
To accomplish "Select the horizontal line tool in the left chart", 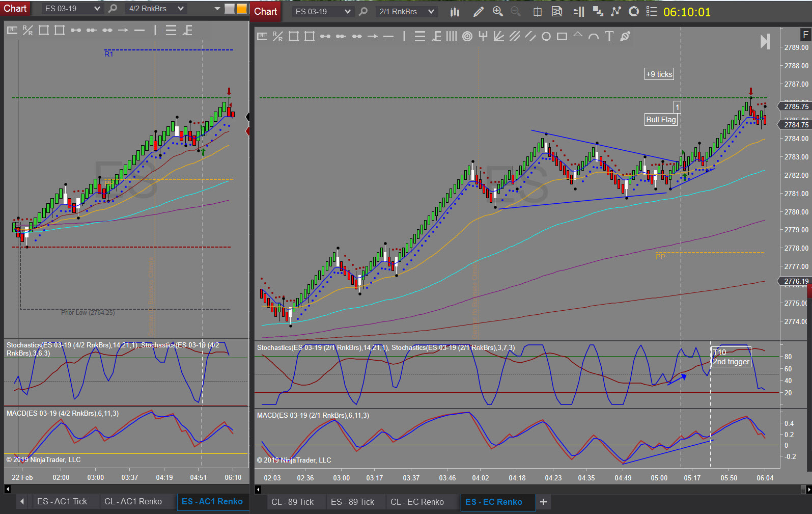I will [x=139, y=31].
